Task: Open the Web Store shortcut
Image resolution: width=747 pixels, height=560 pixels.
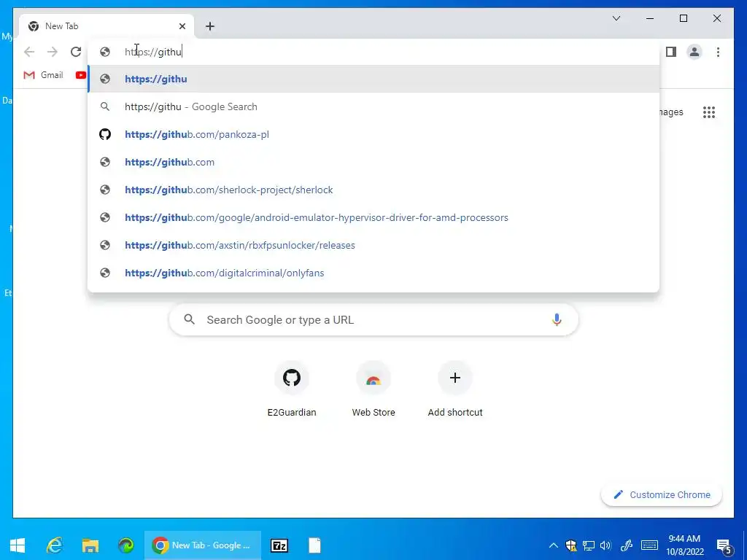Action: click(x=373, y=389)
